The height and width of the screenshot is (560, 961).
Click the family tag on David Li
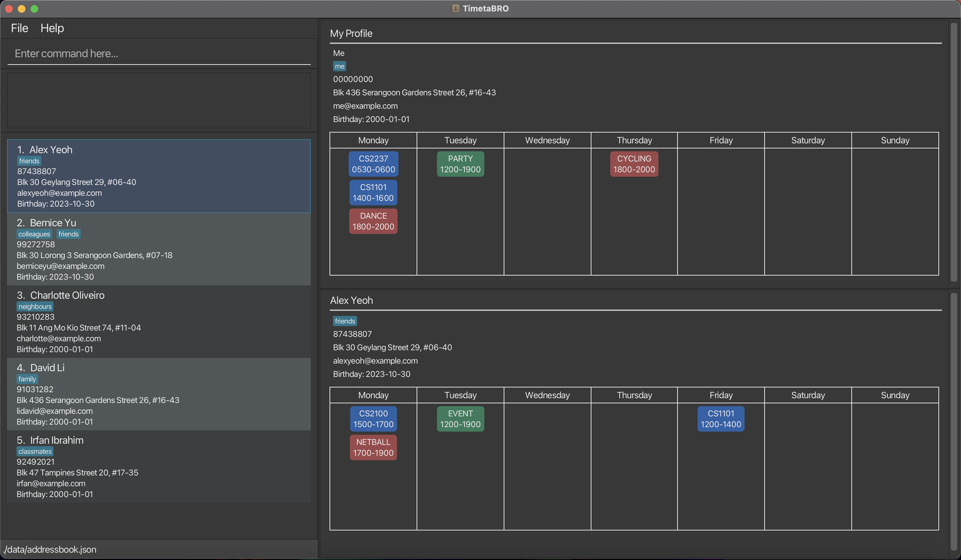(27, 379)
